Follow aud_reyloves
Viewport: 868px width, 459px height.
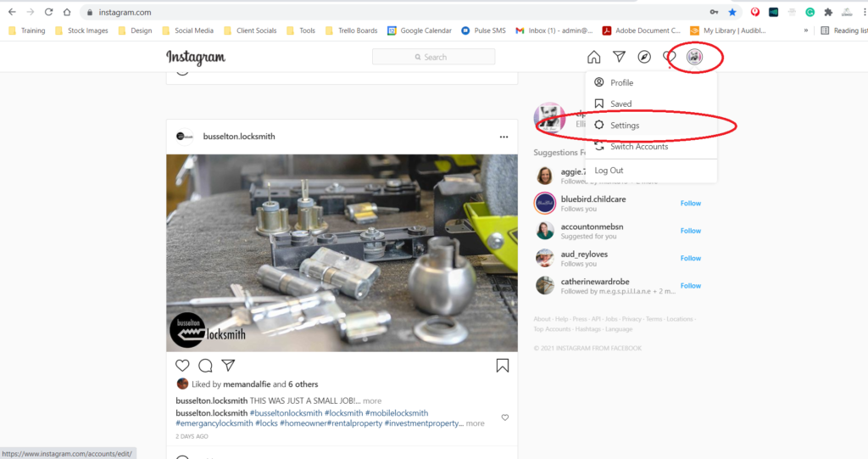690,258
